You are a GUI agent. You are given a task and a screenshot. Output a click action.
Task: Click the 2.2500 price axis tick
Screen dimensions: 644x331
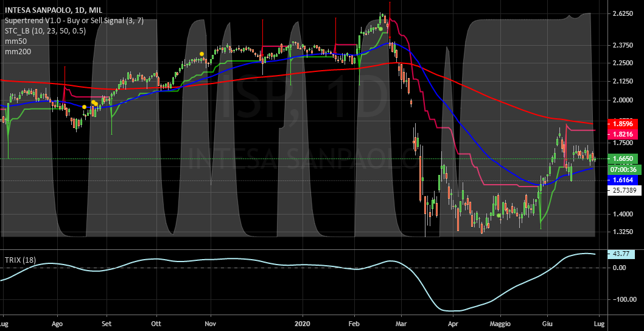point(622,63)
